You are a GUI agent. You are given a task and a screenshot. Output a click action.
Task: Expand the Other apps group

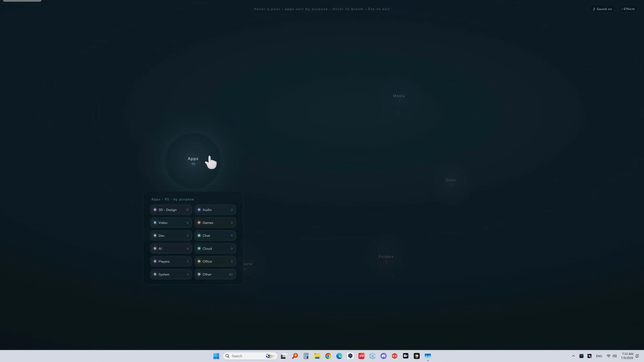[215, 274]
